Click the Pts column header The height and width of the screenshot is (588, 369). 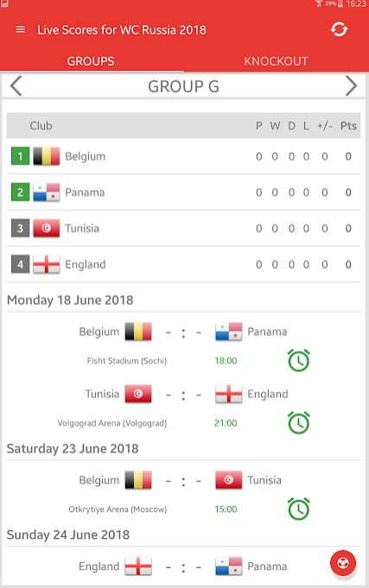tap(348, 125)
